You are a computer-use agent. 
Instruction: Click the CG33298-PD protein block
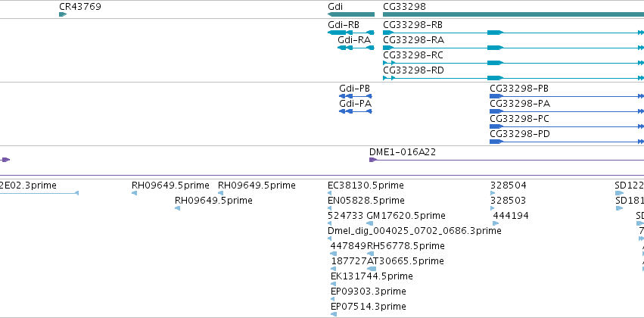pos(496,142)
